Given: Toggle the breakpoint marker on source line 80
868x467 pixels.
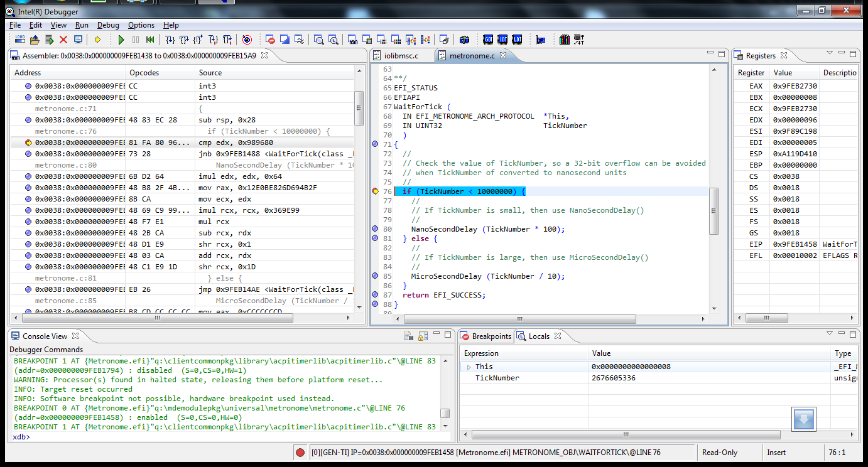Looking at the screenshot, I should [x=375, y=229].
